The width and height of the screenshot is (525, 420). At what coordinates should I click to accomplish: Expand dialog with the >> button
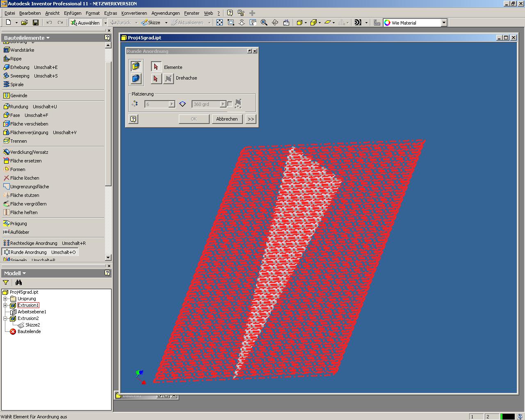coord(251,119)
